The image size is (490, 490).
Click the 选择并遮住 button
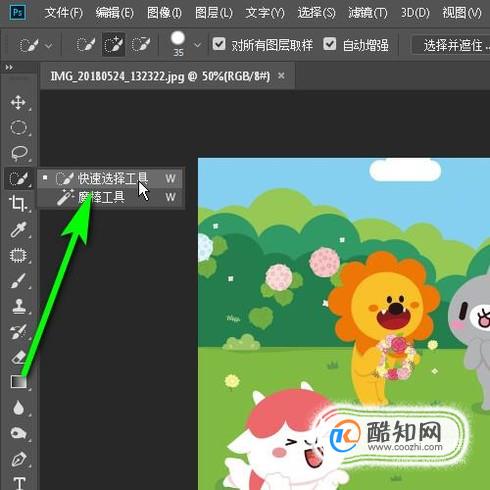453,45
